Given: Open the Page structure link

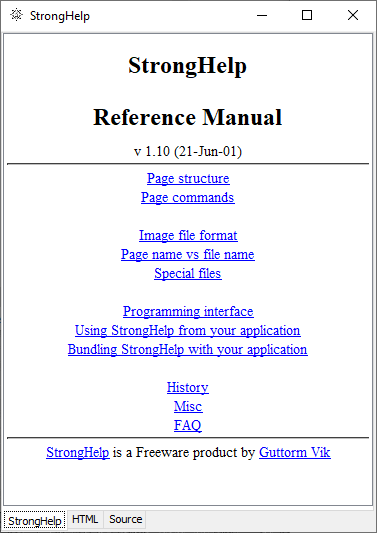Looking at the screenshot, I should pyautogui.click(x=188, y=178).
